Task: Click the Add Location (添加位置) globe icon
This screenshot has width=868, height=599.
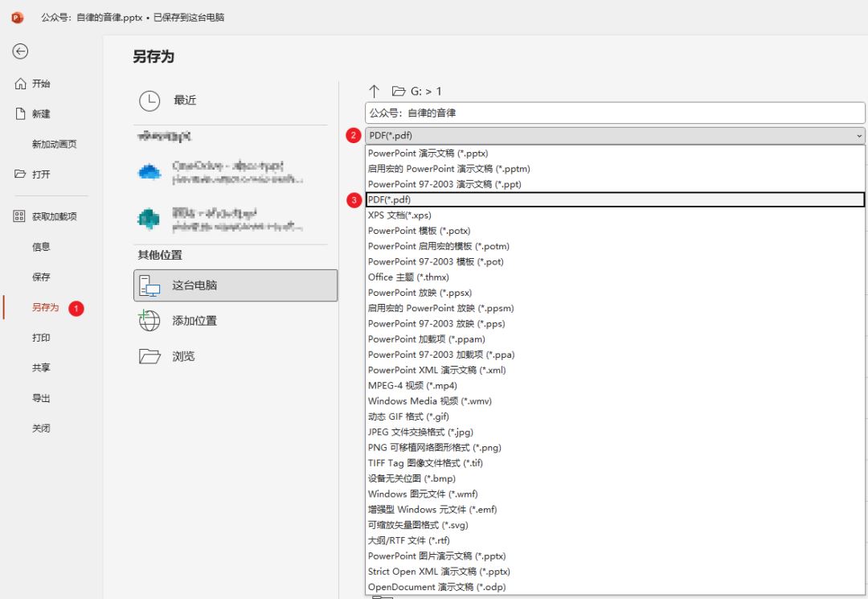Action: click(149, 321)
